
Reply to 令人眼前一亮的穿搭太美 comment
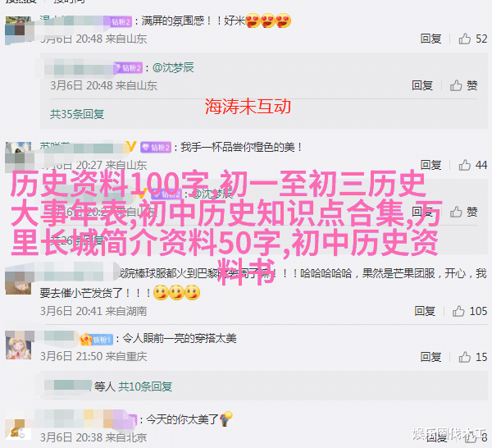point(430,357)
